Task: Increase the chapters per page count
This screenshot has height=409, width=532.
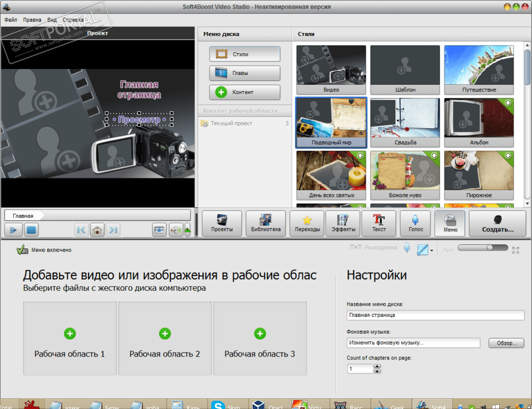Action: (x=377, y=366)
